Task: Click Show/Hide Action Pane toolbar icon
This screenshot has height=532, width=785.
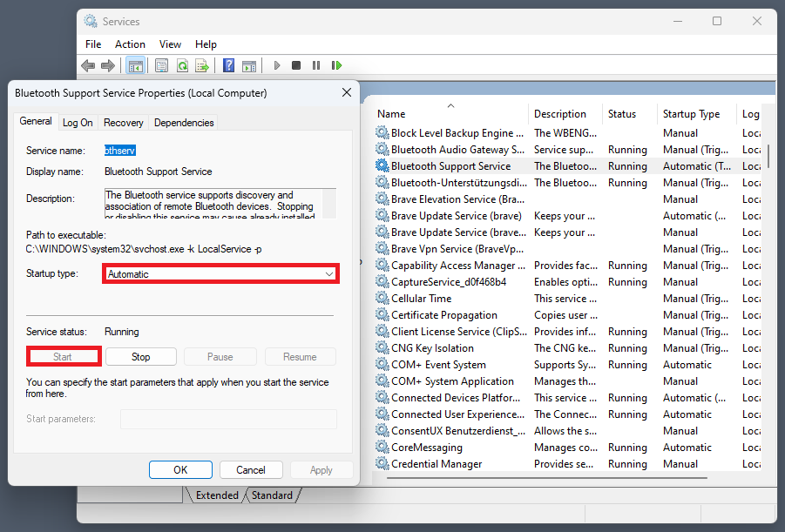Action: [x=249, y=65]
